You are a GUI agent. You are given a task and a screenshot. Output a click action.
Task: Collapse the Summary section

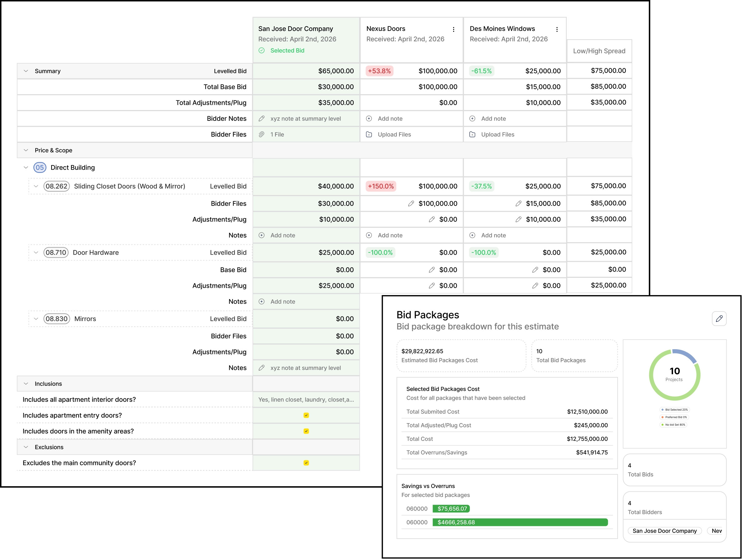coord(26,71)
